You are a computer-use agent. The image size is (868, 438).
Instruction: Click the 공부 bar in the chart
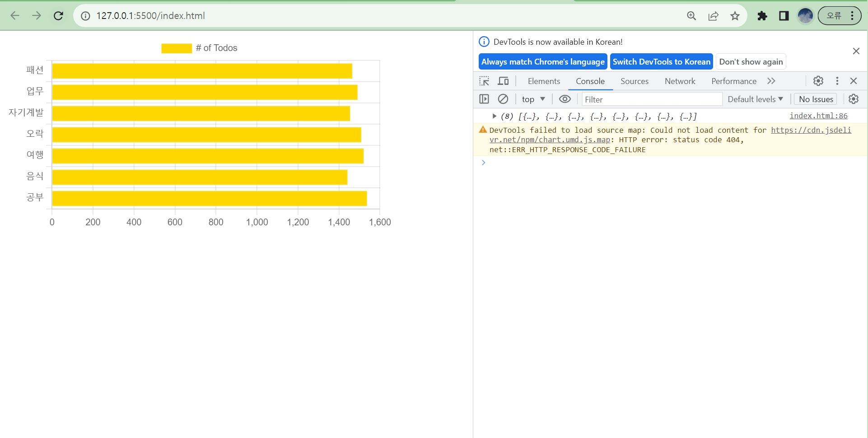click(x=210, y=198)
